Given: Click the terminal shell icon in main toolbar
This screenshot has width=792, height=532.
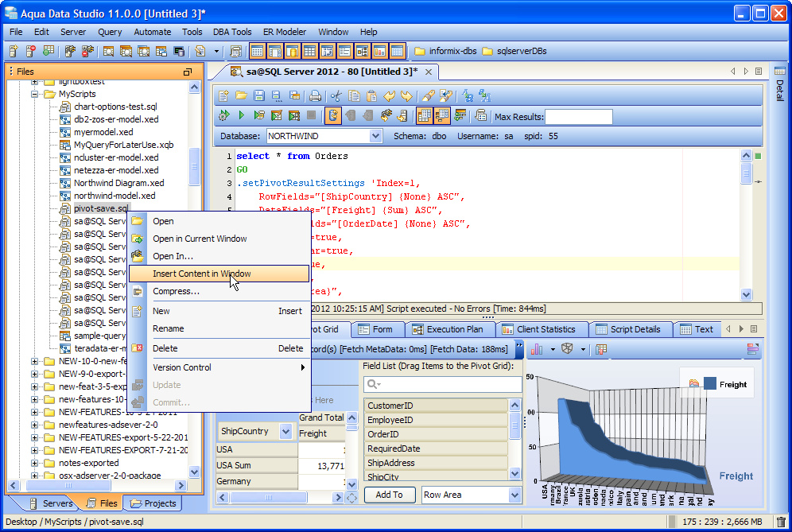Looking at the screenshot, I should 179,51.
